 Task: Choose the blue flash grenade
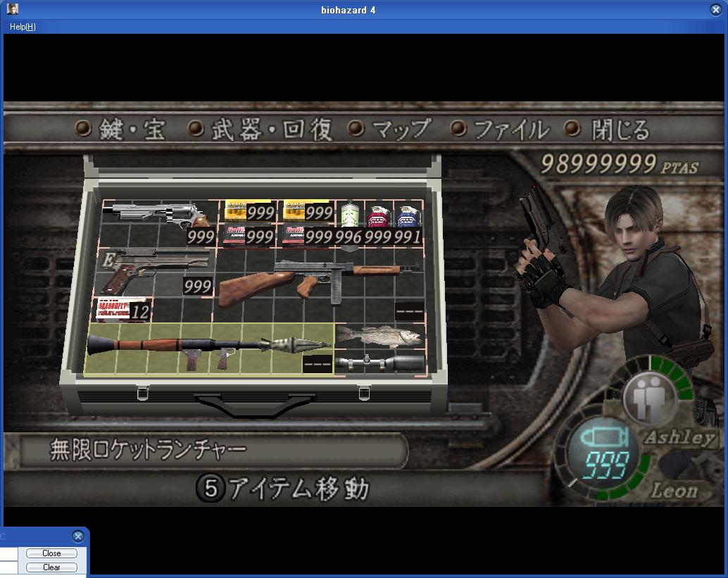coord(407,217)
